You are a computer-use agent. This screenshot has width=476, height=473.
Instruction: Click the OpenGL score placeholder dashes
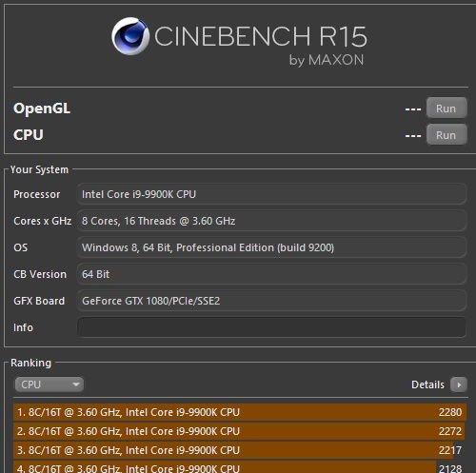click(x=413, y=109)
